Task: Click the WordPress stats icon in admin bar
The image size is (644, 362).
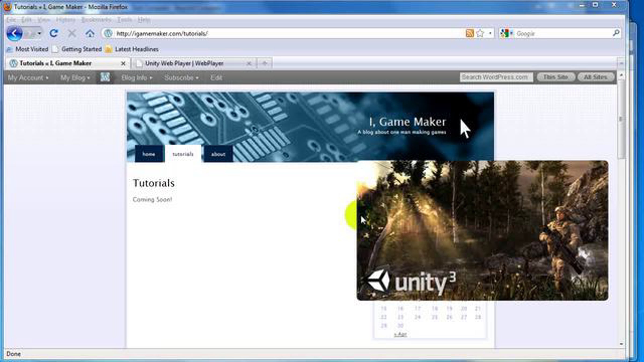Action: point(105,77)
